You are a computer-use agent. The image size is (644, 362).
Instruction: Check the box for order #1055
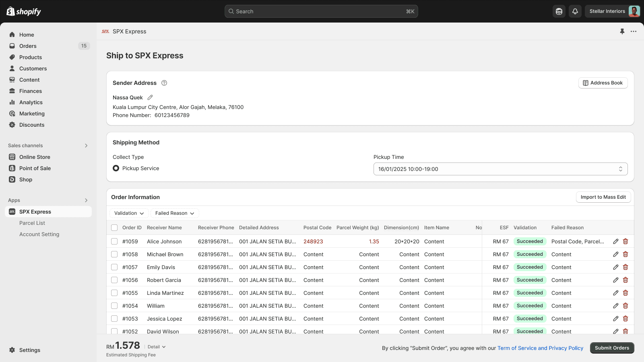tap(114, 293)
